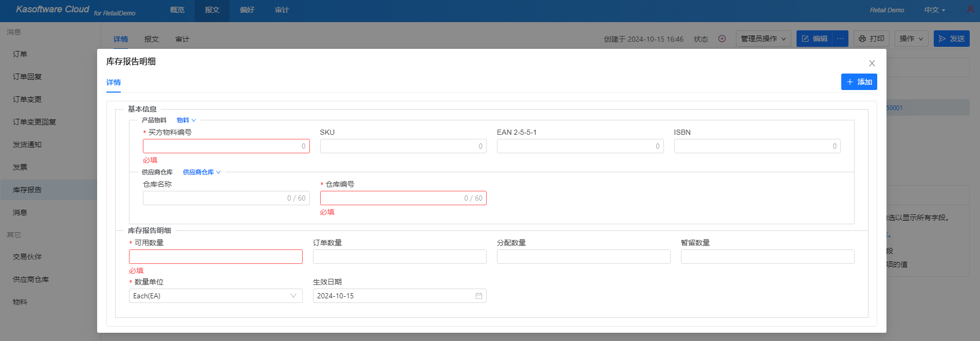Click the 发送 send button
This screenshot has height=341, width=980.
pyautogui.click(x=951, y=39)
